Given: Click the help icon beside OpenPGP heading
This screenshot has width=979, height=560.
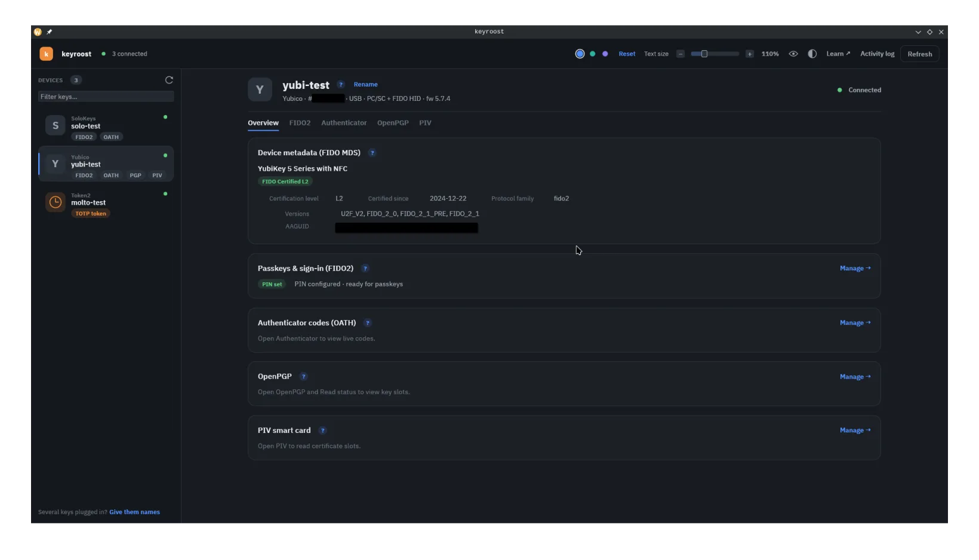Looking at the screenshot, I should pyautogui.click(x=303, y=377).
